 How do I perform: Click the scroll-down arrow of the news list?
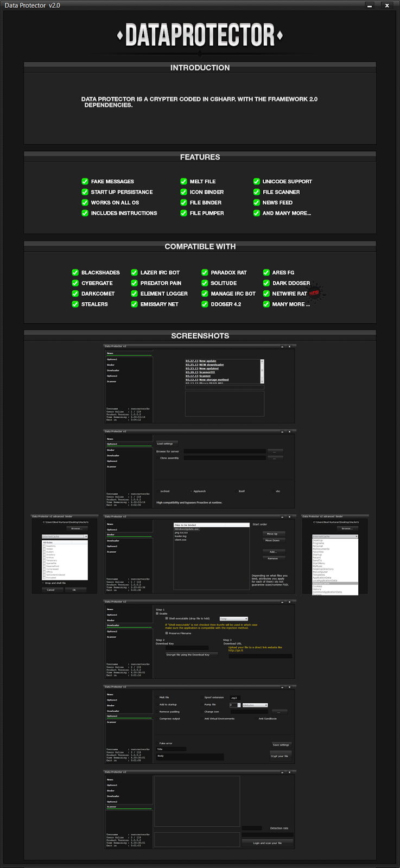[x=262, y=382]
